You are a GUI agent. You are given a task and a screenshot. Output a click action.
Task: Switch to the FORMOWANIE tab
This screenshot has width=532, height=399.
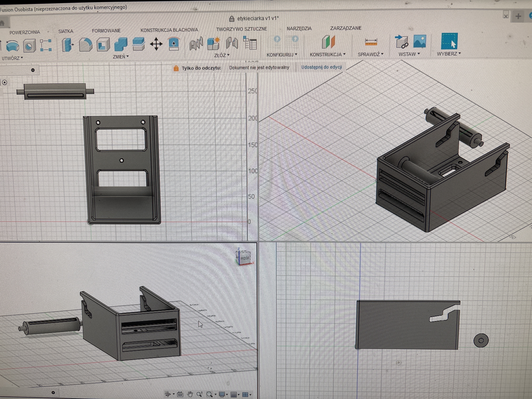point(106,31)
